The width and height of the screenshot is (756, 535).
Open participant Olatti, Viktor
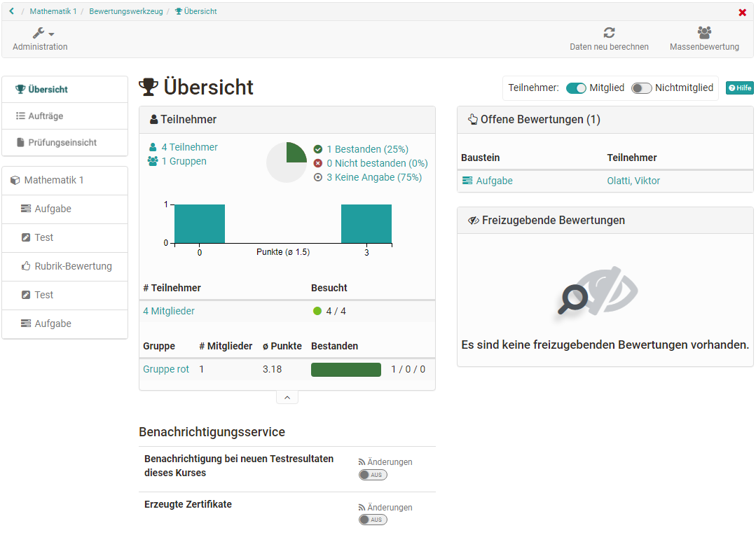coord(633,181)
